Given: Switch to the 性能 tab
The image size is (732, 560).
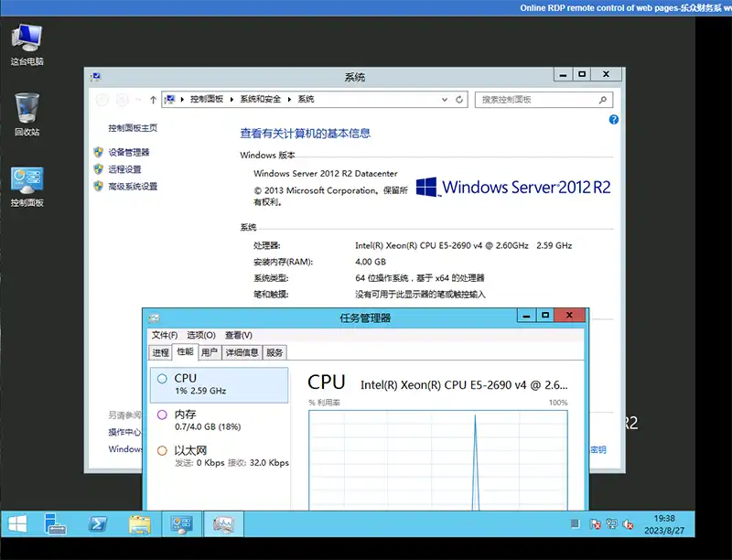Looking at the screenshot, I should pos(185,351).
